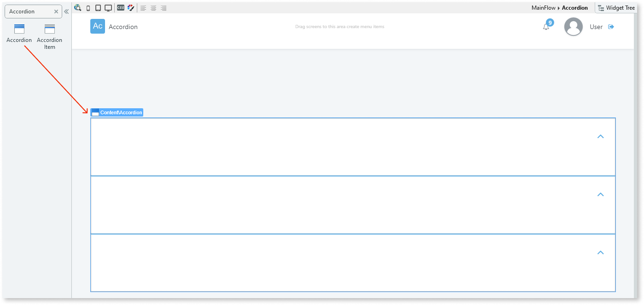Clear the Accordion search text
The width and height of the screenshot is (644, 305).
click(56, 12)
